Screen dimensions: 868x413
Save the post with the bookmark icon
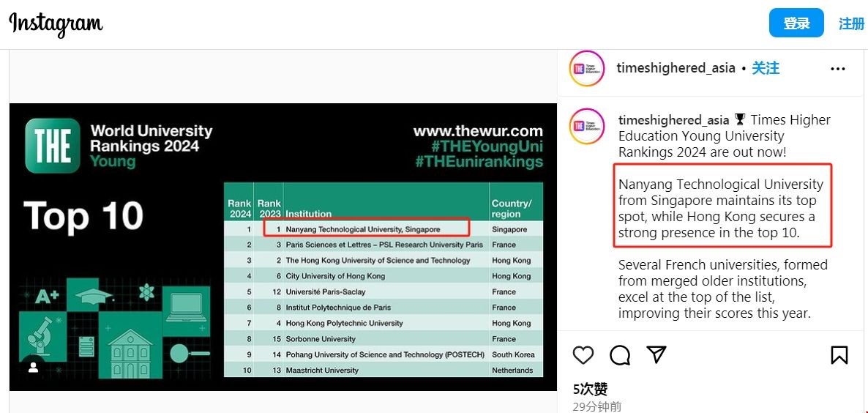coord(839,355)
